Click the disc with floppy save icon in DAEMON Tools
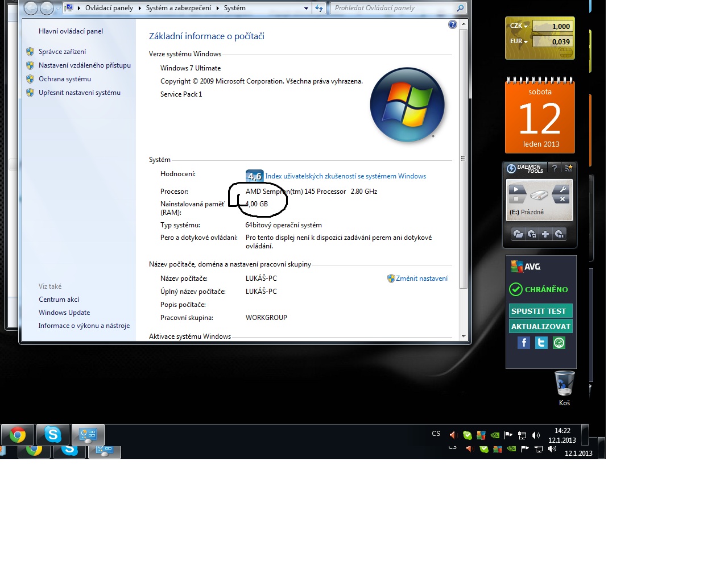728x582 pixels. pyautogui.click(x=532, y=234)
